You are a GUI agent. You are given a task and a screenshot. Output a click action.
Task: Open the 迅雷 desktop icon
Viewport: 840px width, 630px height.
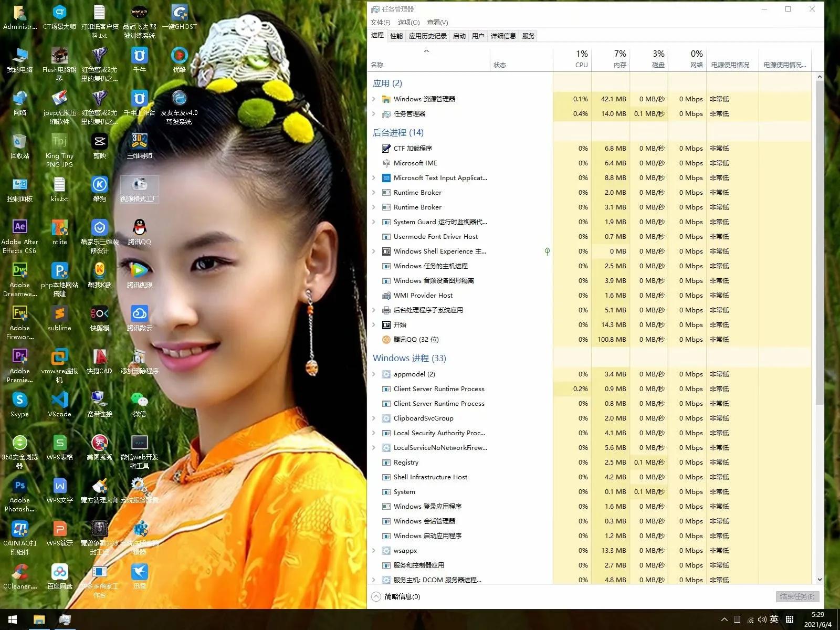tap(139, 576)
